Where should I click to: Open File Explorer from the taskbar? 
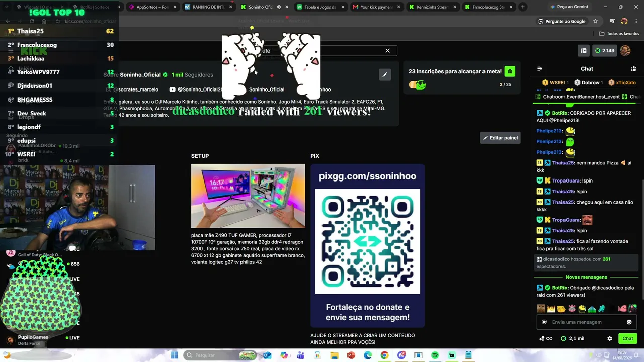click(334, 355)
